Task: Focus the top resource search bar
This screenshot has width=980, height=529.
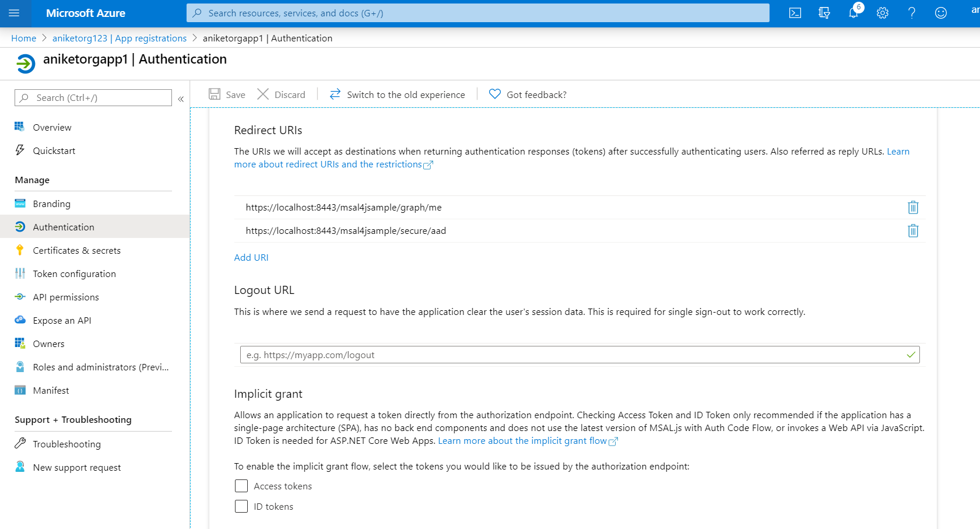Action: (x=478, y=13)
